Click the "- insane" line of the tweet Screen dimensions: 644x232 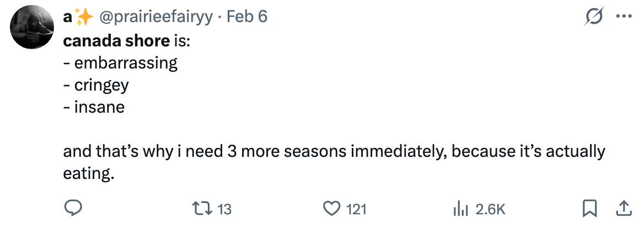pos(94,106)
